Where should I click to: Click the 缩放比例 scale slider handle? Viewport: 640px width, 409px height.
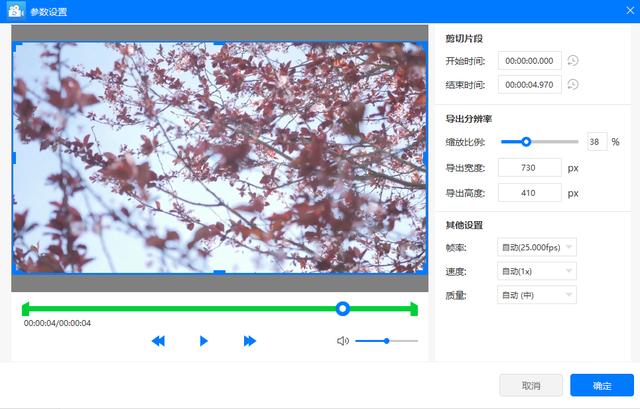[526, 142]
